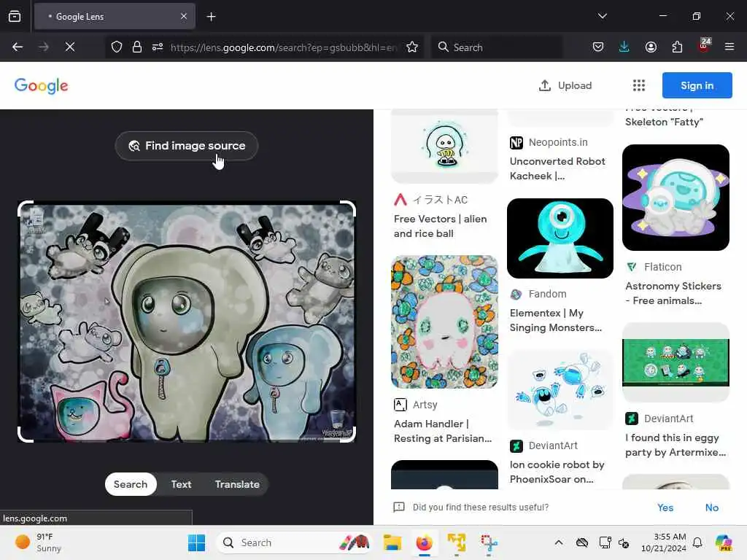
Task: Open the clock showing 3:55 AM
Action: coord(663,542)
